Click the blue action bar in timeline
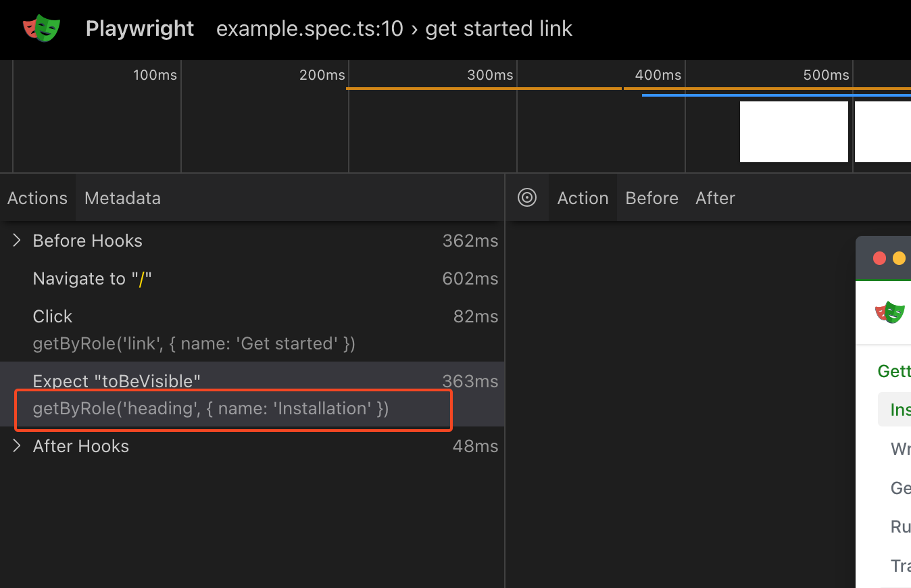The width and height of the screenshot is (911, 588). pos(777,95)
